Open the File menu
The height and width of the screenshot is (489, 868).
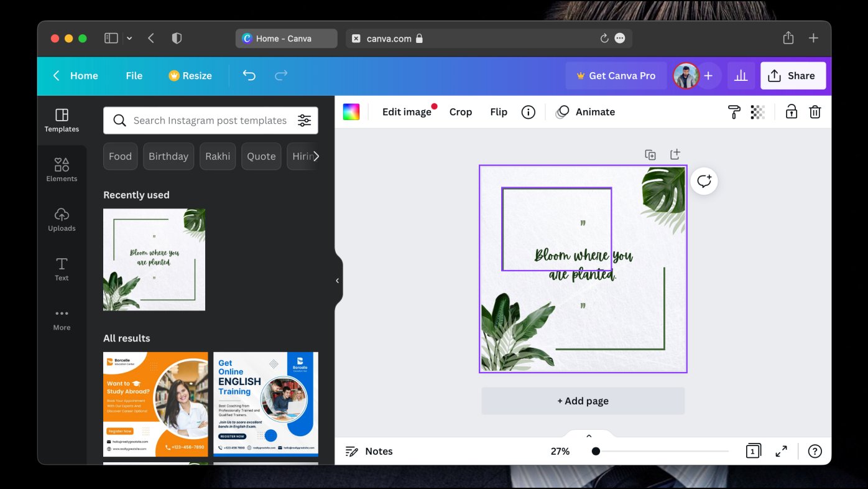tap(134, 75)
